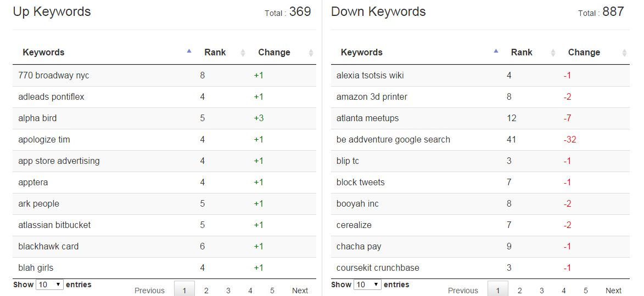Sort Down Keywords by Keywords column arrow

[496, 52]
